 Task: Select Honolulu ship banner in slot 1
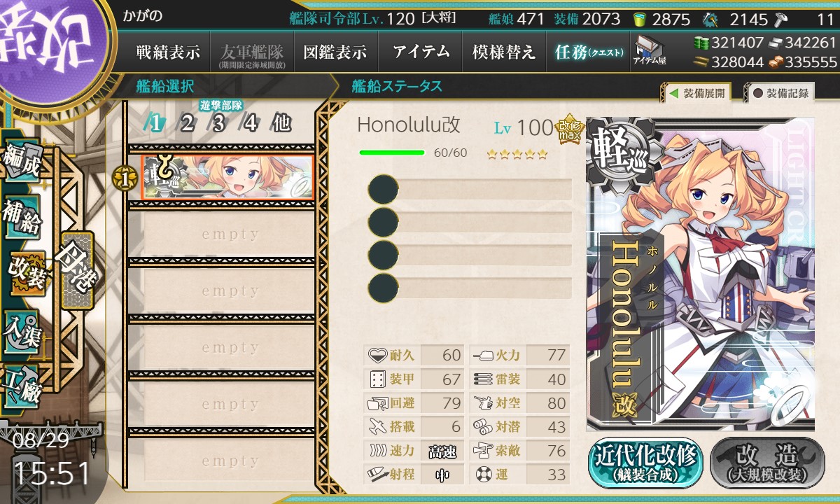click(x=227, y=177)
